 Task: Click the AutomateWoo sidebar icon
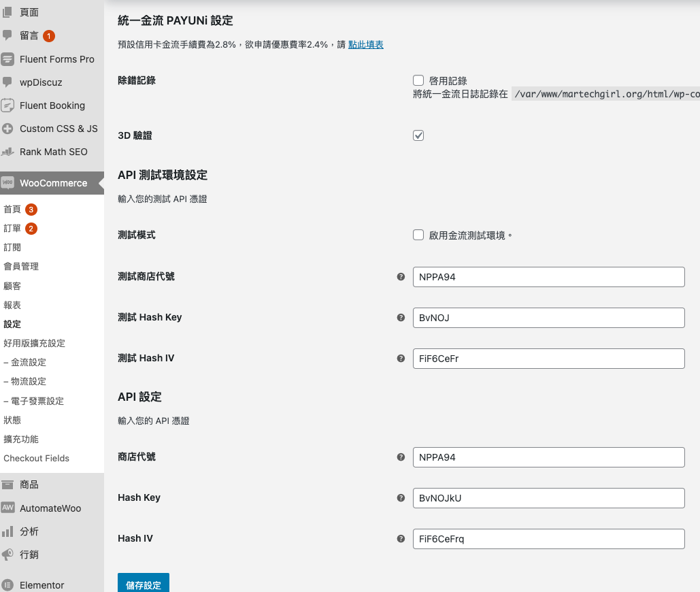tap(8, 508)
